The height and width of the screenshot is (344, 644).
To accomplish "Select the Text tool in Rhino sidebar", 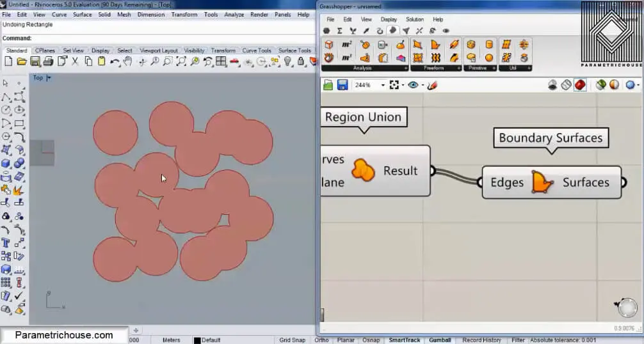I will click(6, 242).
